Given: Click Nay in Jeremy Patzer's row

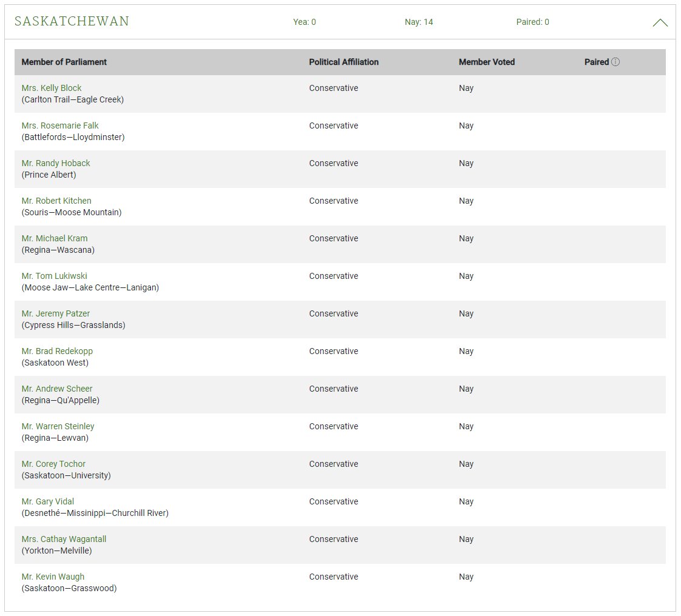Looking at the screenshot, I should point(466,313).
